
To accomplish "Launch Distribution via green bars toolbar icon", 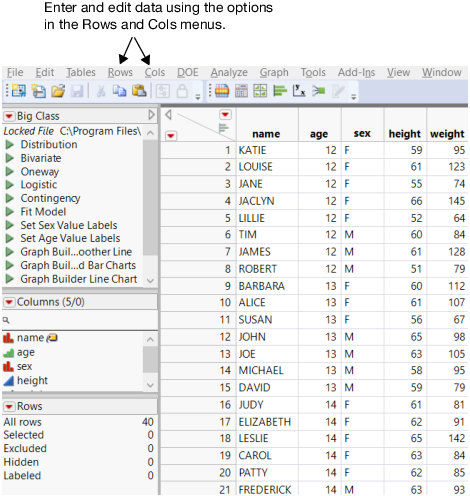I will (280, 91).
